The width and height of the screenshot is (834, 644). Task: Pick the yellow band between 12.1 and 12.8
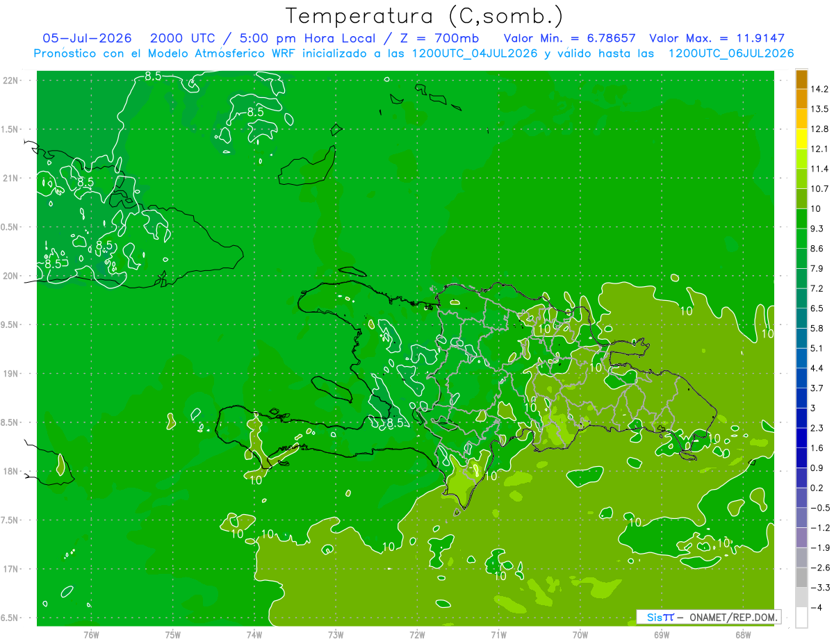coord(801,139)
